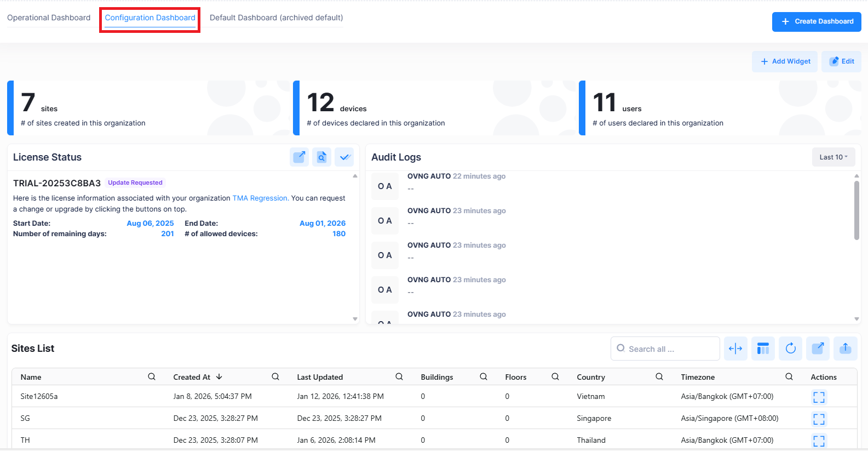Sort by the Created At column header
Viewport: 868px width, 451px height.
point(192,377)
